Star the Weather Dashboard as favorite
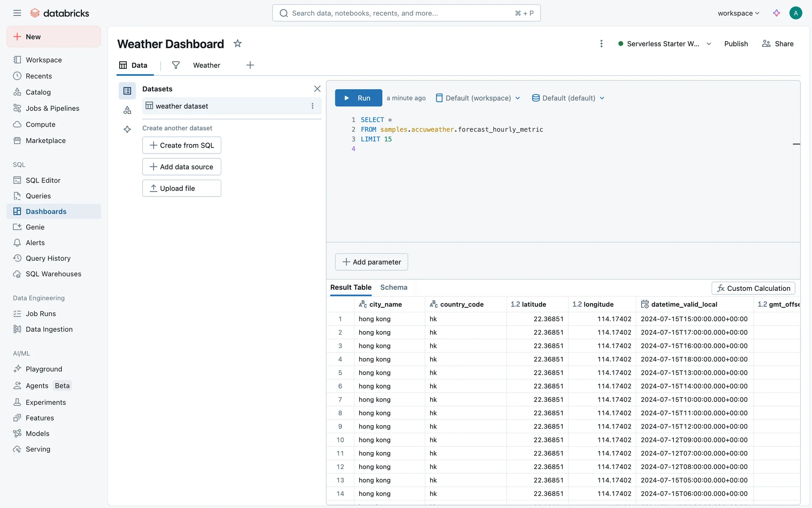The height and width of the screenshot is (508, 812). point(238,44)
